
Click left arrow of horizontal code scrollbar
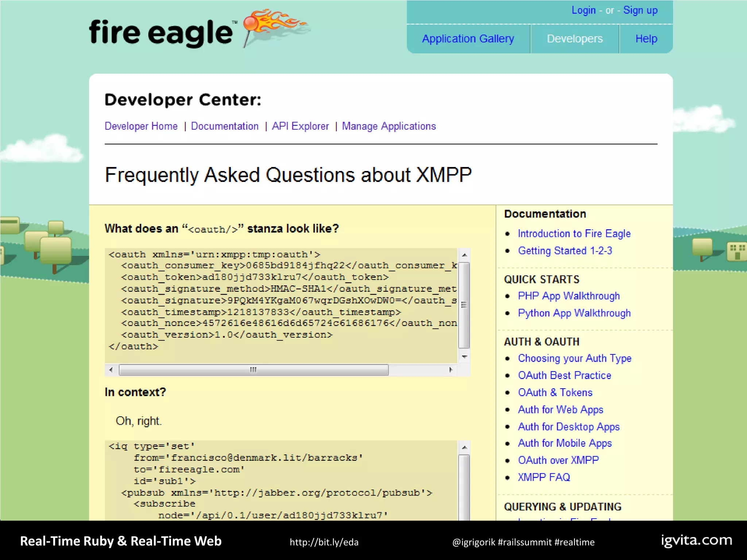[111, 370]
